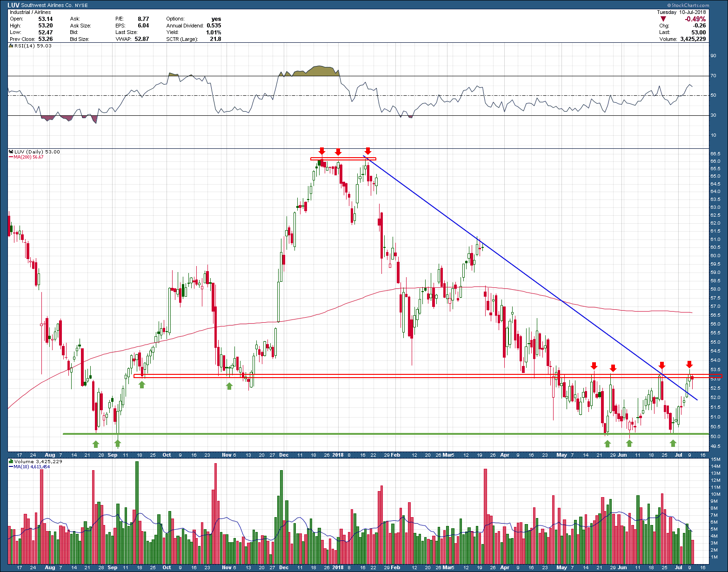
Task: Click the Volume 3,425,229 pane legend label
Action: click(x=39, y=461)
